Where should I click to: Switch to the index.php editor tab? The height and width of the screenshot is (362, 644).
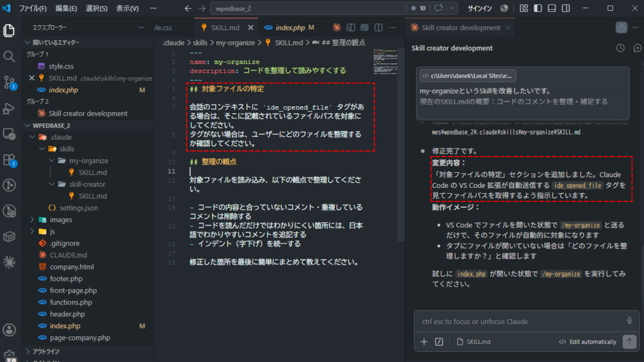pos(290,27)
